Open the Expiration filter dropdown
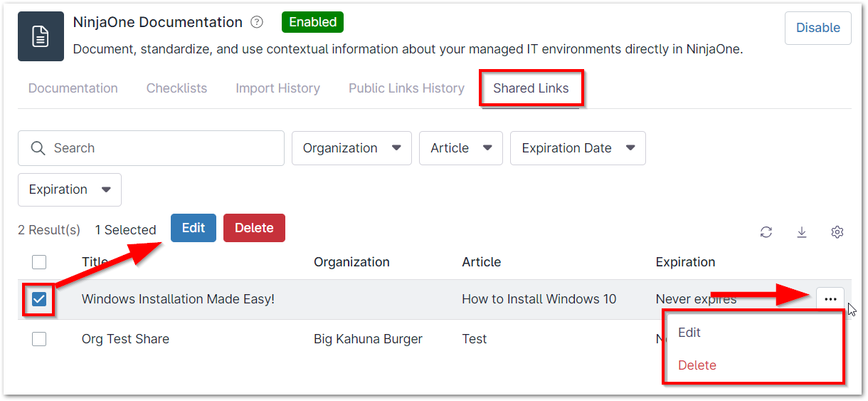 (70, 189)
